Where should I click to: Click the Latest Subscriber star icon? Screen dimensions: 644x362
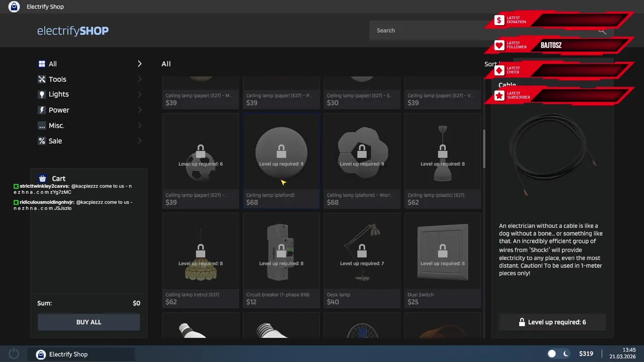[x=499, y=96]
